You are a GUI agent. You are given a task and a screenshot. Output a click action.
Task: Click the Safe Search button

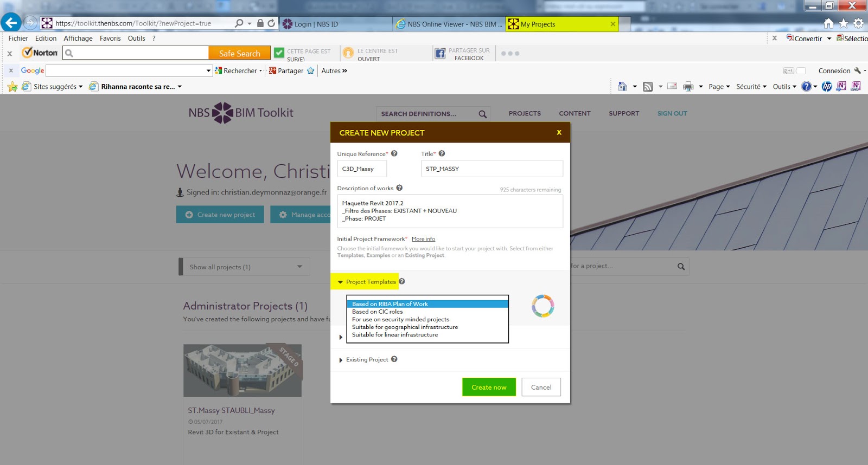[239, 53]
